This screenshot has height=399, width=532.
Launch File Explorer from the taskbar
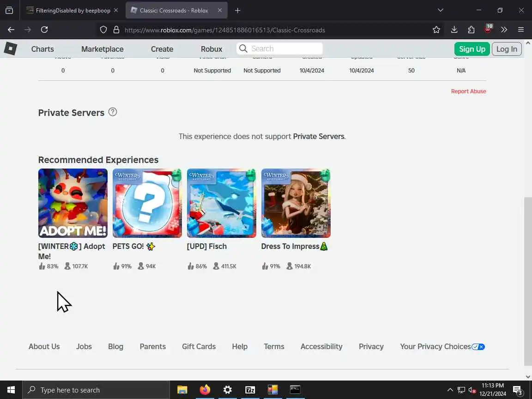point(182,390)
